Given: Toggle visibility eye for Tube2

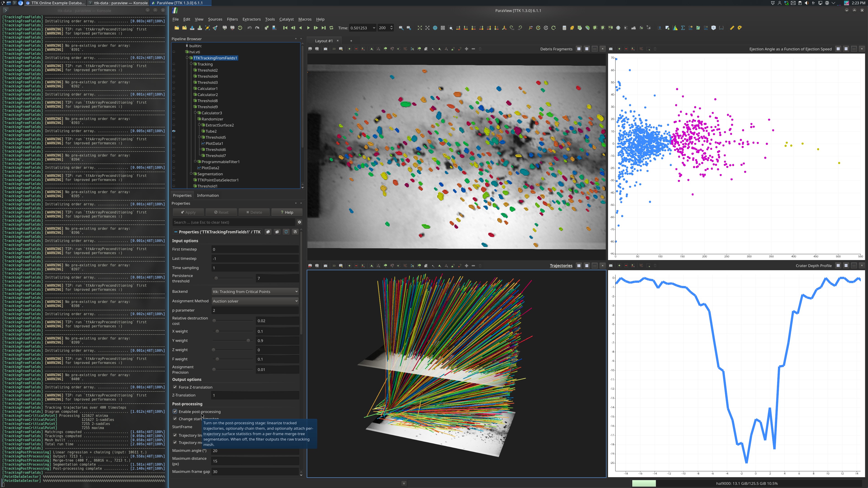Looking at the screenshot, I should pyautogui.click(x=174, y=131).
